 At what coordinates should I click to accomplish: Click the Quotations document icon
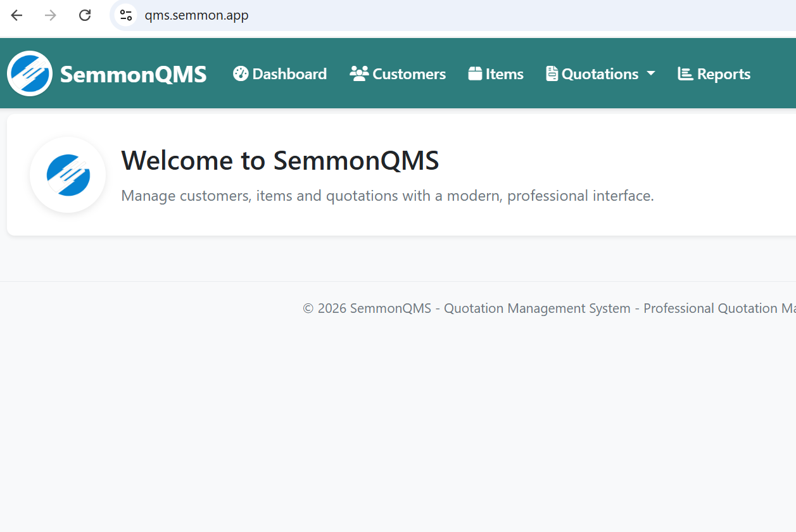[552, 73]
